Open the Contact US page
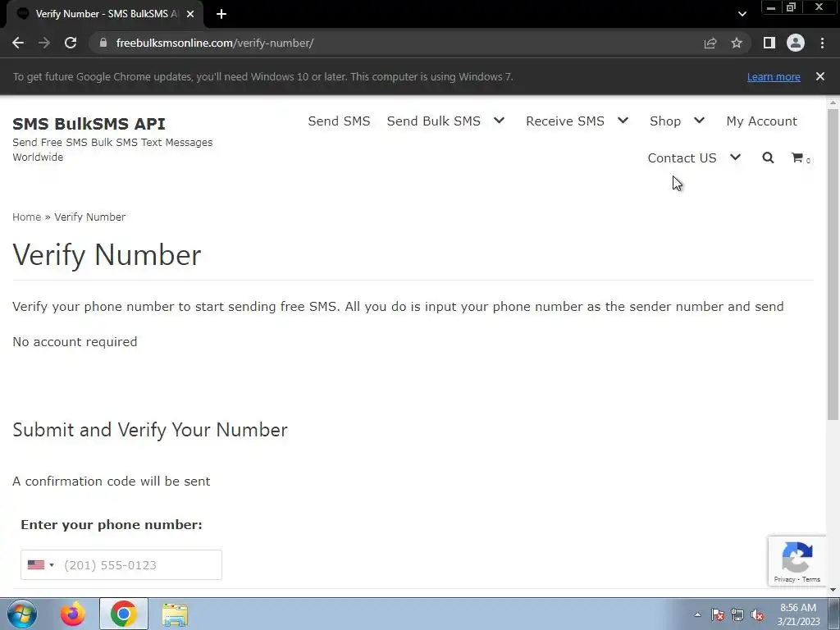 (682, 158)
